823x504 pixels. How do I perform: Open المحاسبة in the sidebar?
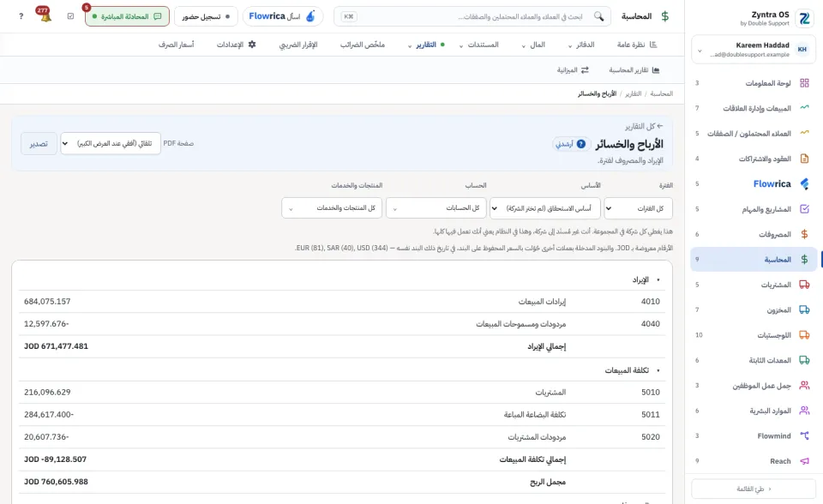point(754,260)
